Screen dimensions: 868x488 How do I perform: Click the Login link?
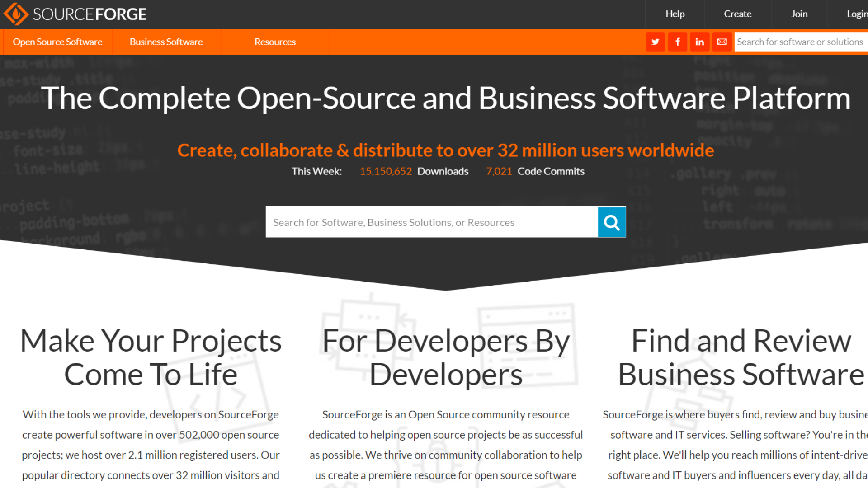click(856, 14)
